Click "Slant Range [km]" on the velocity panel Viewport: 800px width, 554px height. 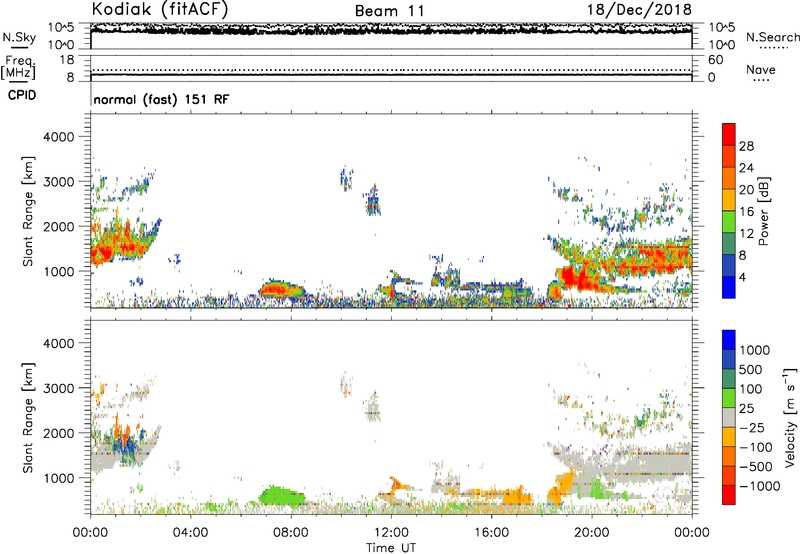[x=28, y=418]
